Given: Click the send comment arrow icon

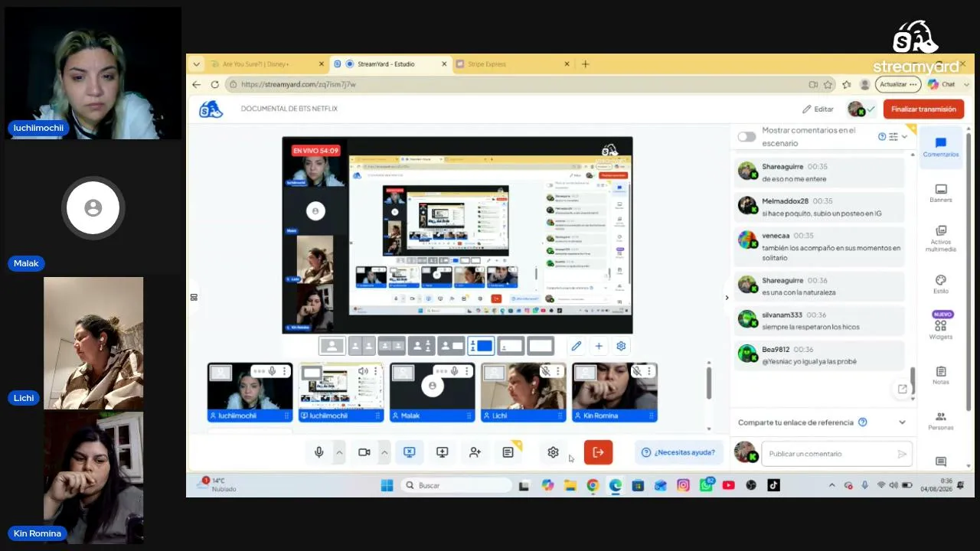Looking at the screenshot, I should click(902, 454).
